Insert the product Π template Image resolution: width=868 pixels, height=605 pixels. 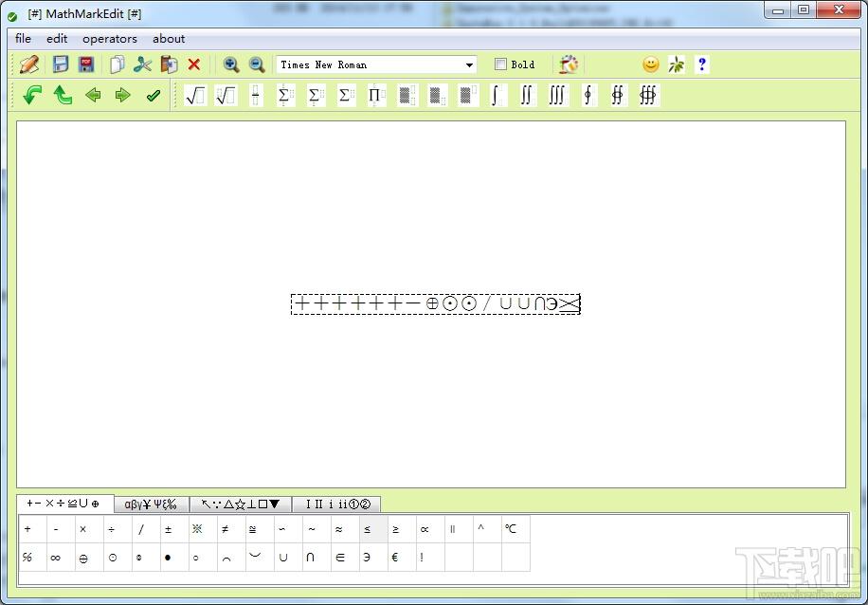pos(376,95)
